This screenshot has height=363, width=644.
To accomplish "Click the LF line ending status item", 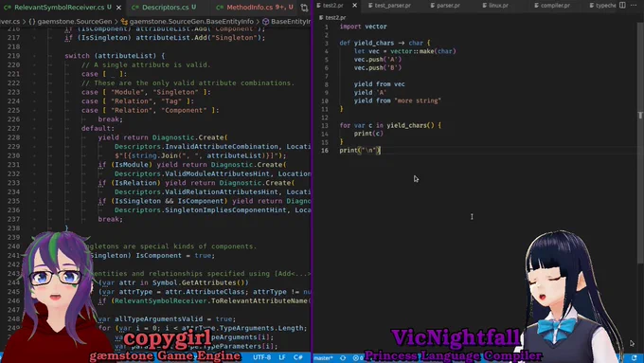I will (x=282, y=357).
